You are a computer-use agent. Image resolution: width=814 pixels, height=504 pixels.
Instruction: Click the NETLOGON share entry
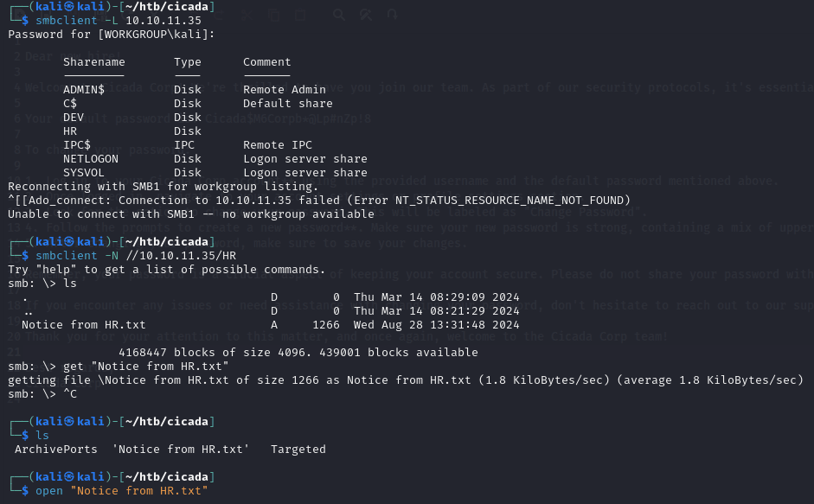[91, 159]
